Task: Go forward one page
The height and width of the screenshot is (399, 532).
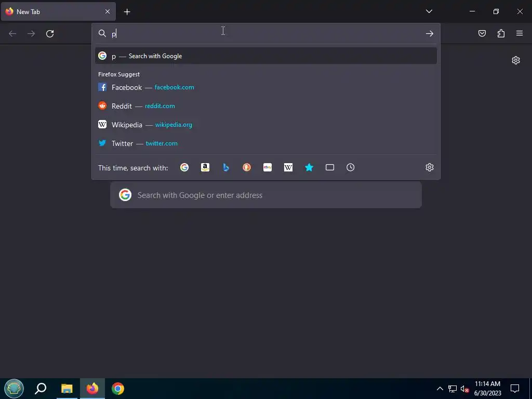Action: [31, 34]
